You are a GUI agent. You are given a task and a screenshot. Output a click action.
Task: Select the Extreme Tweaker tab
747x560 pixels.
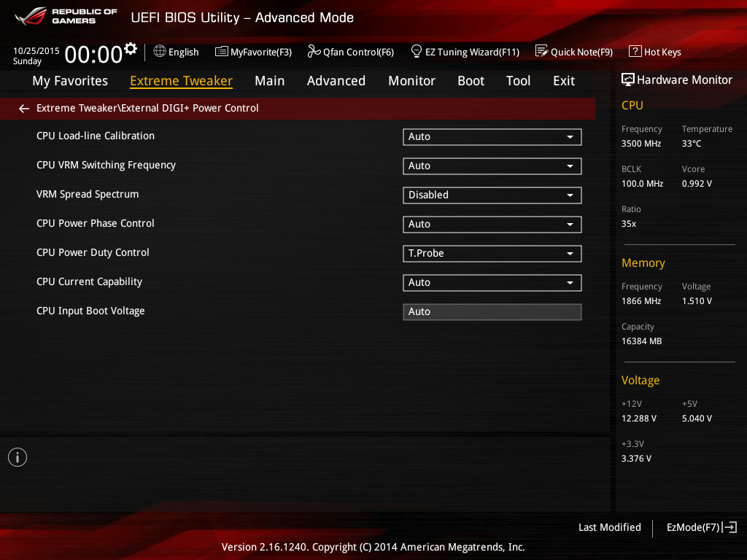pos(181,81)
